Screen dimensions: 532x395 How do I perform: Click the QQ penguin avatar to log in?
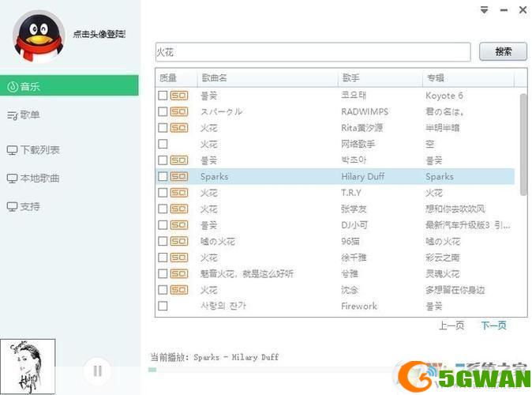(39, 36)
